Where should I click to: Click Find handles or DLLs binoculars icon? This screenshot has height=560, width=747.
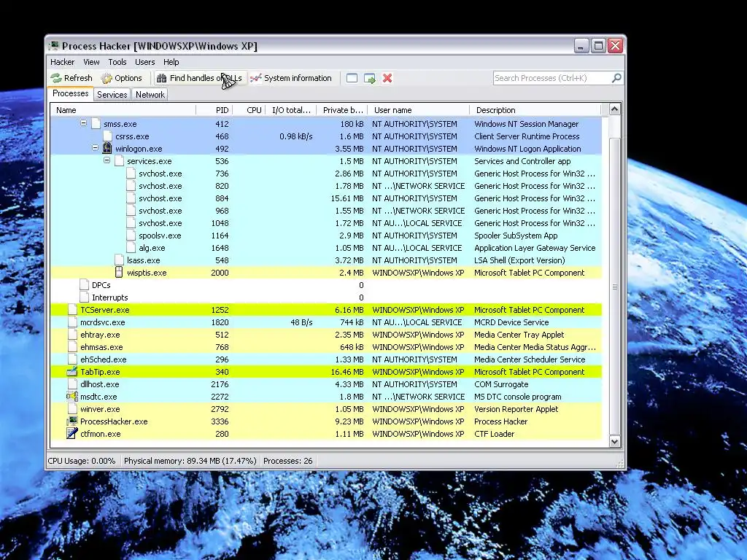click(162, 78)
